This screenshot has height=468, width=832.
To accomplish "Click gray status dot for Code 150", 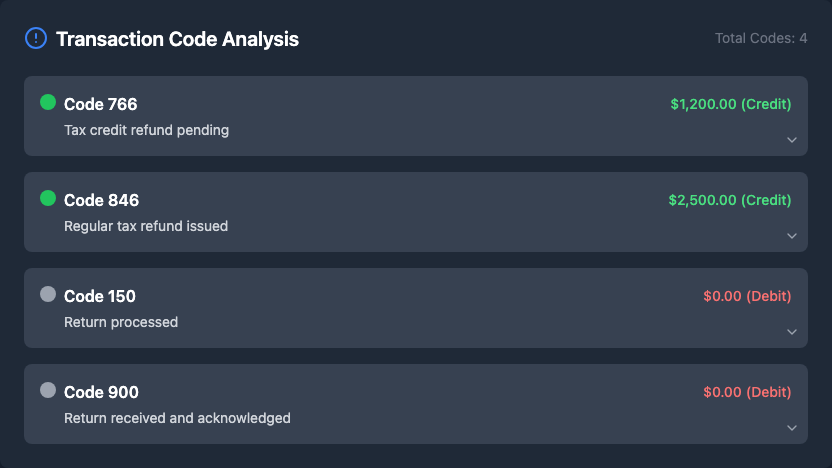I will pos(48,294).
